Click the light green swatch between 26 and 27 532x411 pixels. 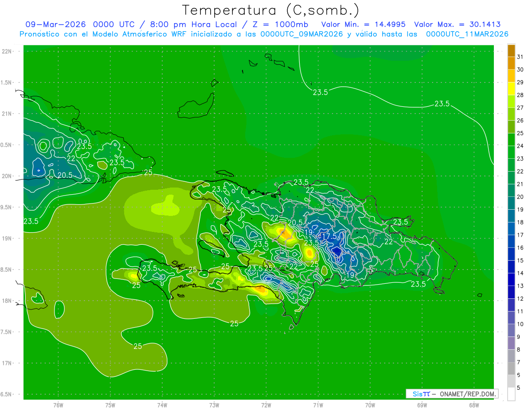(511, 114)
